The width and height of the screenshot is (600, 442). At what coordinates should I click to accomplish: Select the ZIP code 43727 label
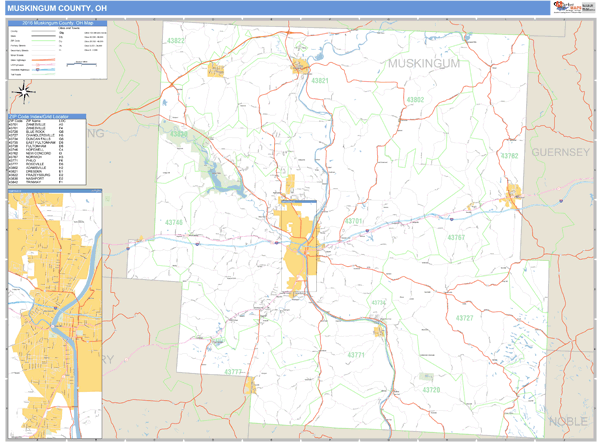point(462,317)
